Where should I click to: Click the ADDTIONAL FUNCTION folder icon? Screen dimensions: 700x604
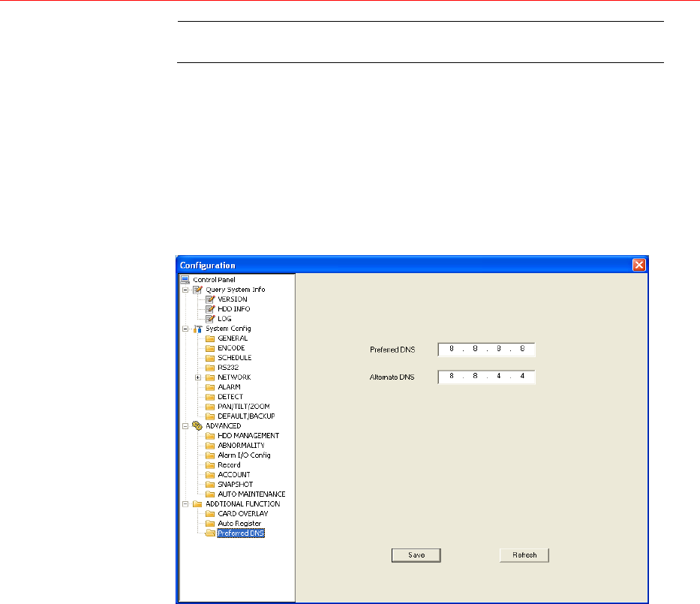pos(198,504)
